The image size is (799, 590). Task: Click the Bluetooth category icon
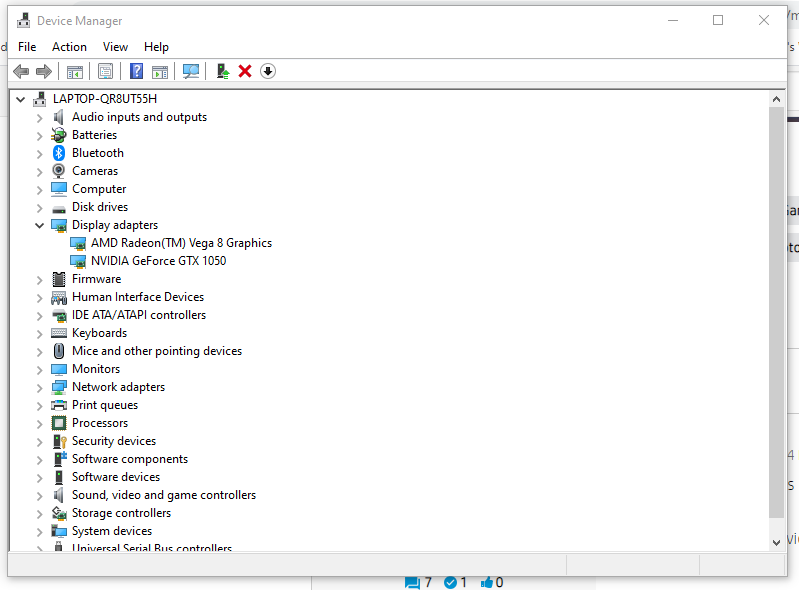[59, 153]
